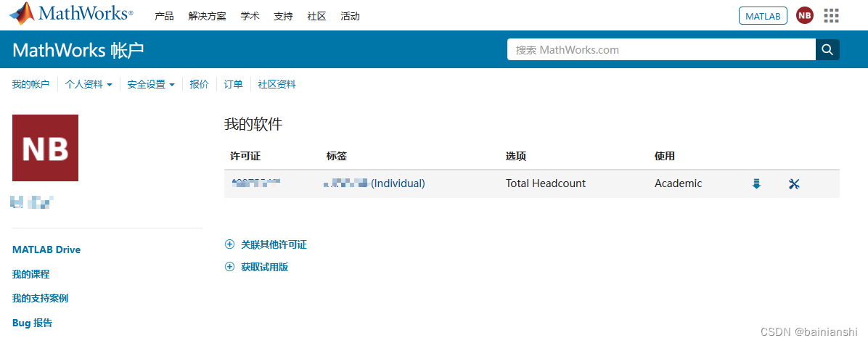Click the search magnifier button
The width and height of the screenshot is (868, 343).
(x=827, y=50)
